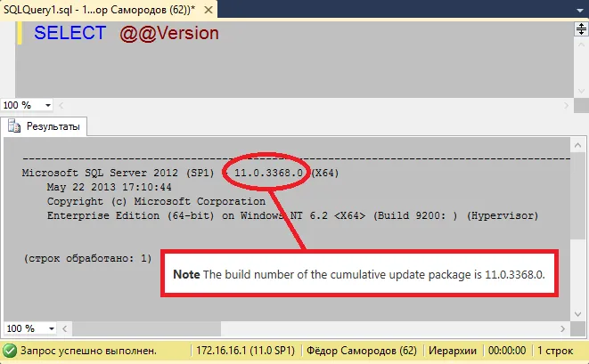Close the SQLQuery1.sql tab
This screenshot has width=589, height=364.
pos(209,10)
